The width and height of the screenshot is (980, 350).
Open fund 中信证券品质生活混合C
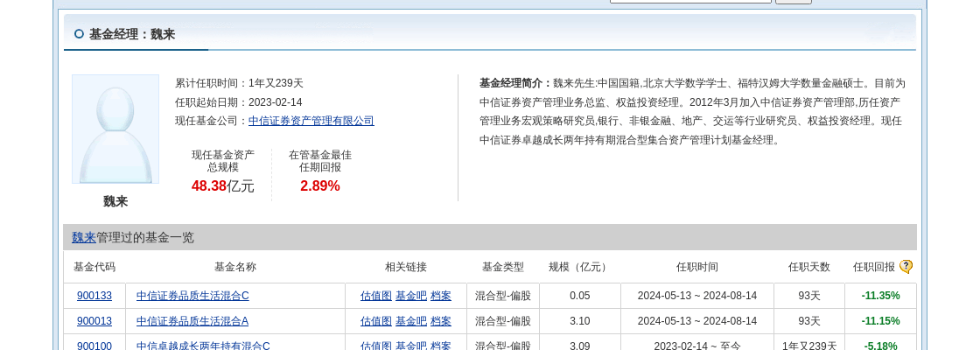(192, 296)
